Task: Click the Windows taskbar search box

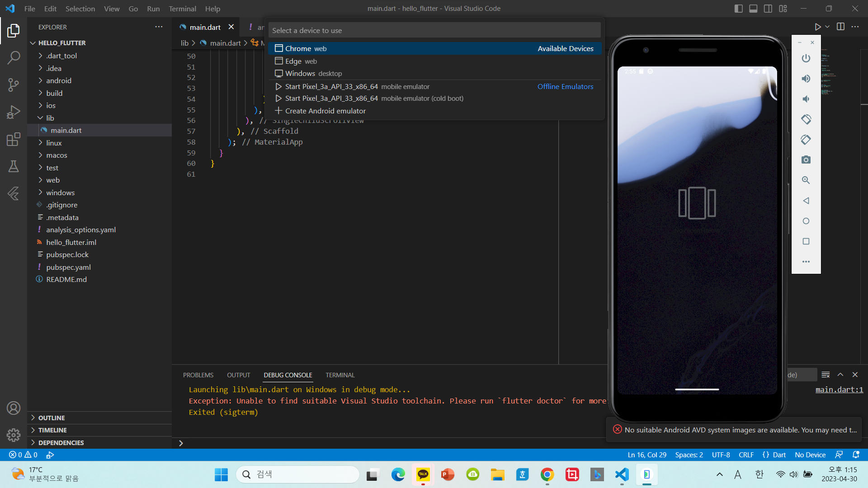Action: (297, 474)
